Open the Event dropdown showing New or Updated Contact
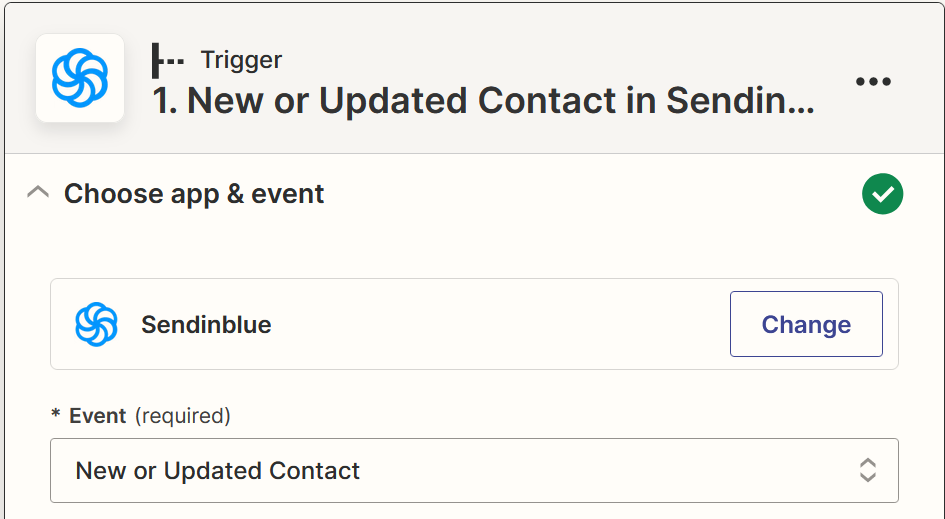This screenshot has height=519, width=945. click(x=474, y=471)
